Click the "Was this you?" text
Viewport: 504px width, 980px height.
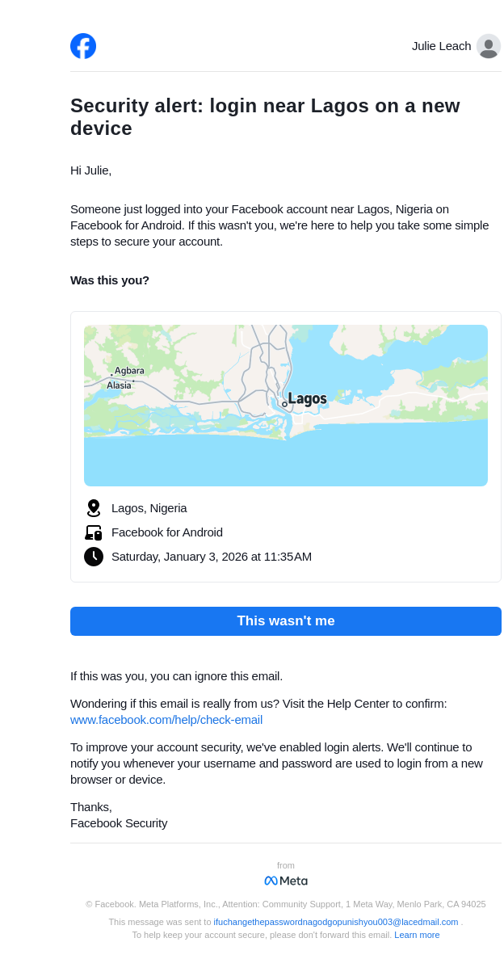point(110,280)
